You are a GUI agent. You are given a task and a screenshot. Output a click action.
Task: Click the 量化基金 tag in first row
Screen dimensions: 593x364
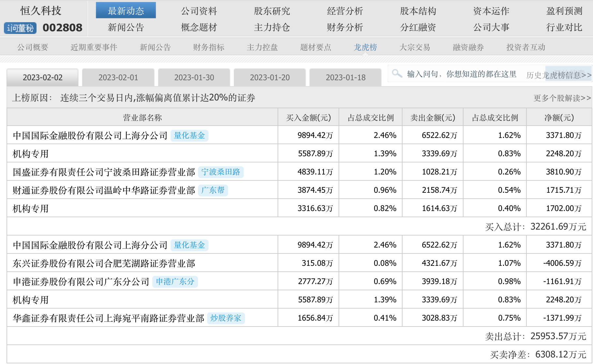tap(189, 135)
